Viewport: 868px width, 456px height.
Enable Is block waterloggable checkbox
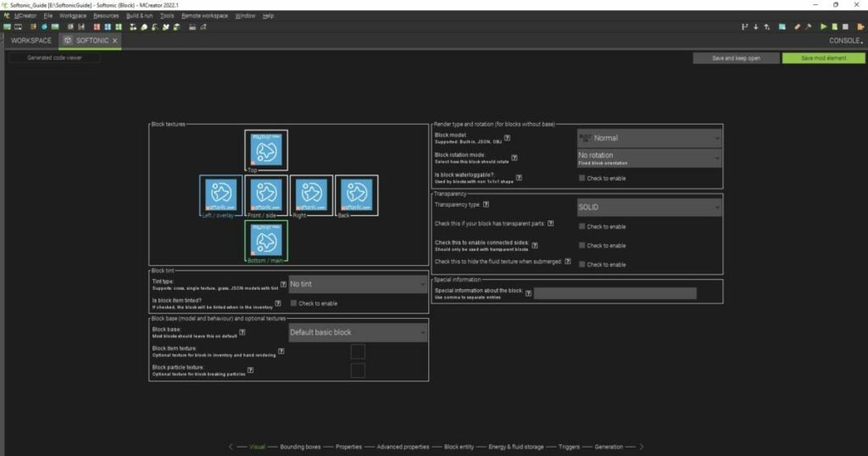coord(581,178)
